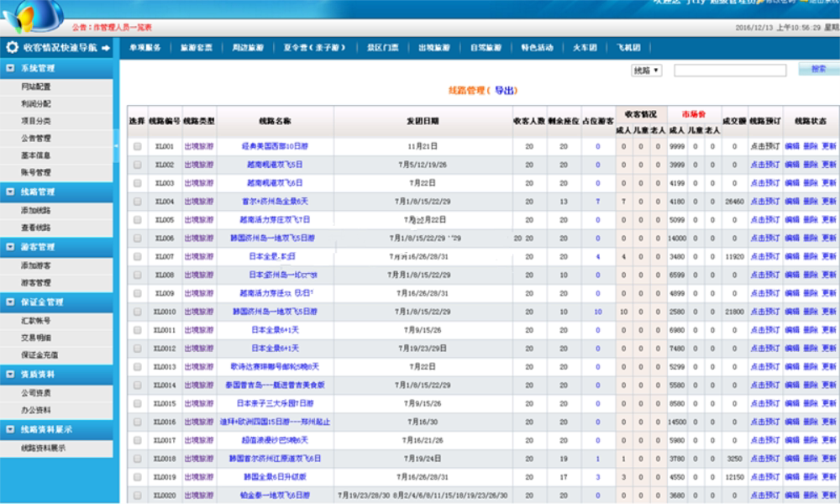Open 利润分配 in the sidebar

coord(36,103)
